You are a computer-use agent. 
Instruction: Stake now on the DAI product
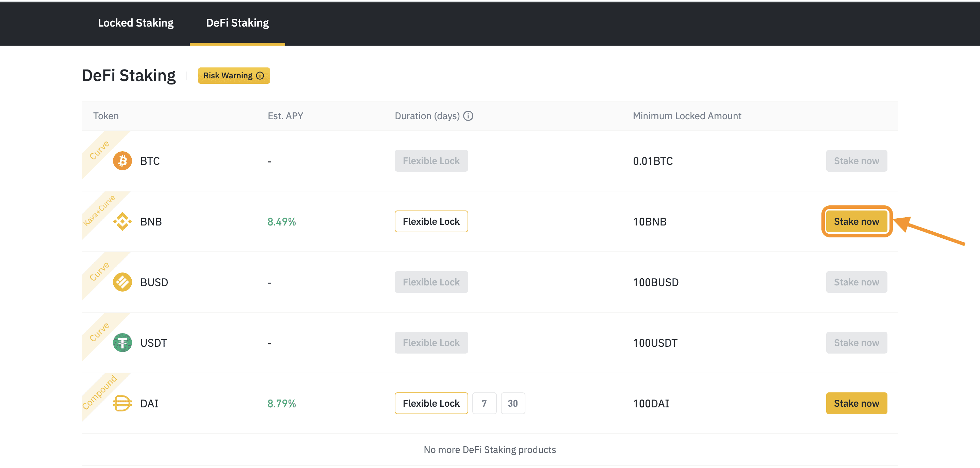[856, 403]
